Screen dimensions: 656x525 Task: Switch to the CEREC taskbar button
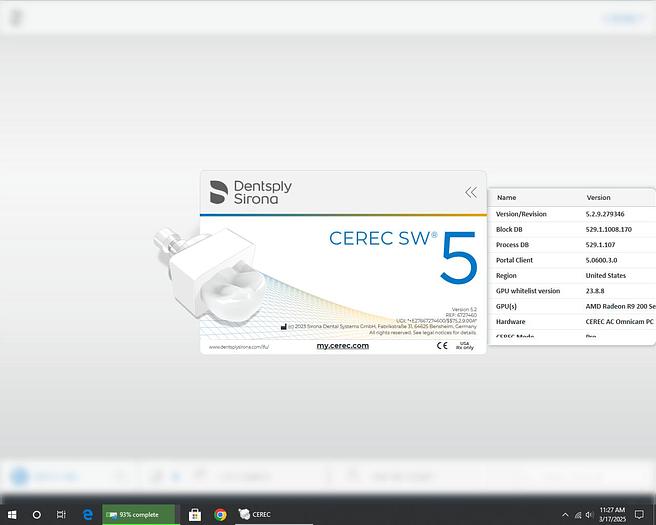[274, 515]
